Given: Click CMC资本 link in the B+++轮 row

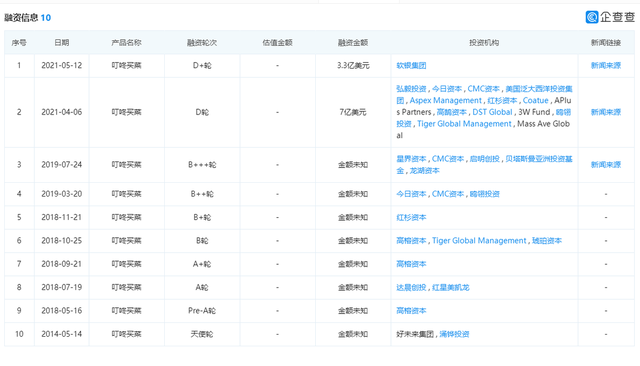Looking at the screenshot, I should click(x=448, y=159).
